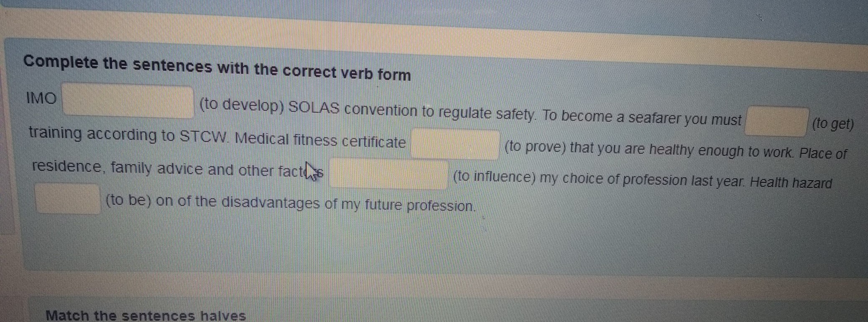Select the blank before (to influence)
Image resolution: width=868 pixels, height=322 pixels.
[x=388, y=174]
